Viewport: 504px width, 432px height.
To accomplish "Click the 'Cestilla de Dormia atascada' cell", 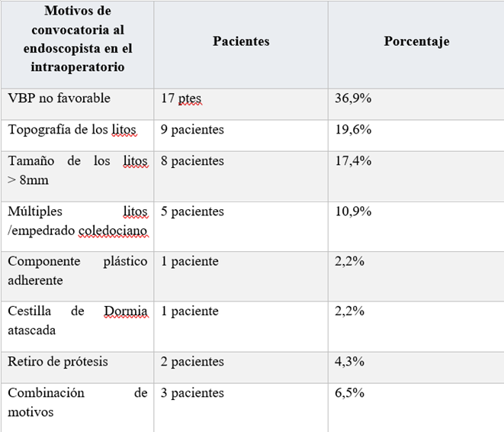I will (x=77, y=321).
